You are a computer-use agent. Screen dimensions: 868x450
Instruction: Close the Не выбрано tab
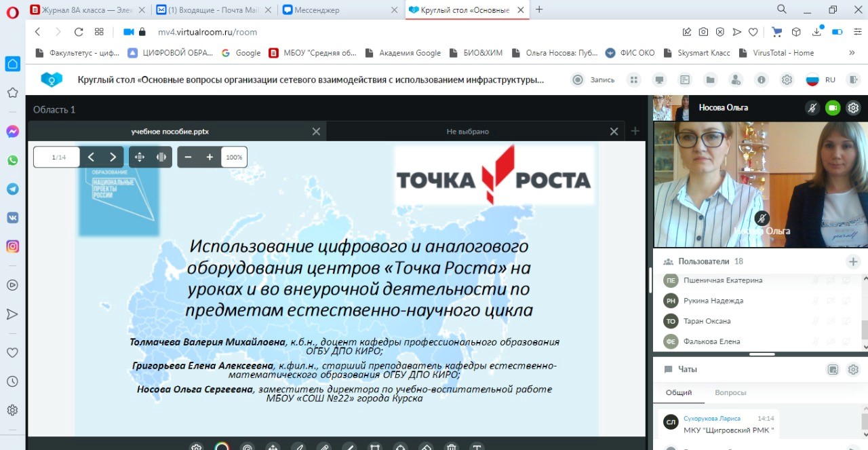pyautogui.click(x=614, y=132)
